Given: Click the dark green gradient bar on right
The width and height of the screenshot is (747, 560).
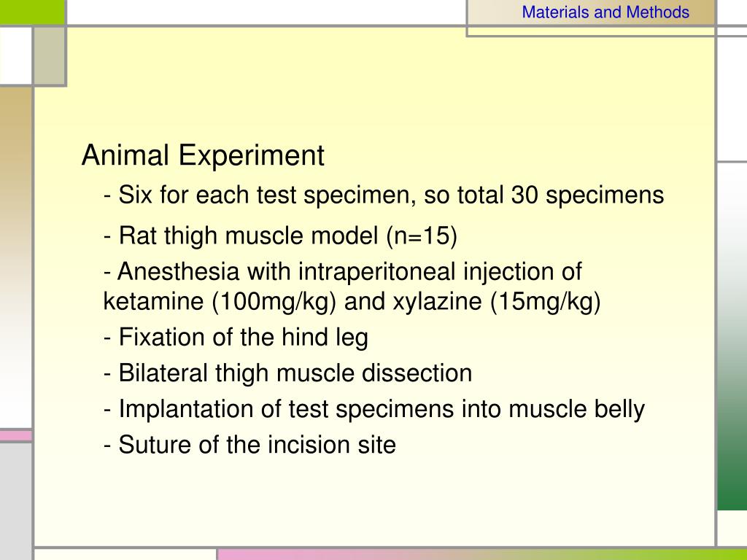Looking at the screenshot, I should click(x=732, y=336).
